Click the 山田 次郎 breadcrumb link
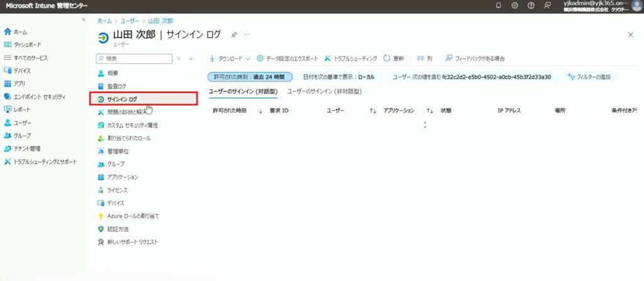This screenshot has width=644, height=281. (x=160, y=21)
